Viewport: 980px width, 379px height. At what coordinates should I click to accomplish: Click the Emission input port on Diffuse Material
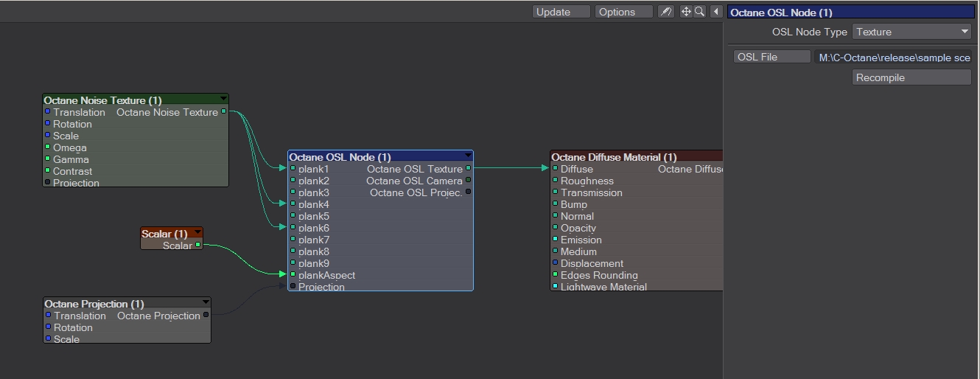point(555,240)
